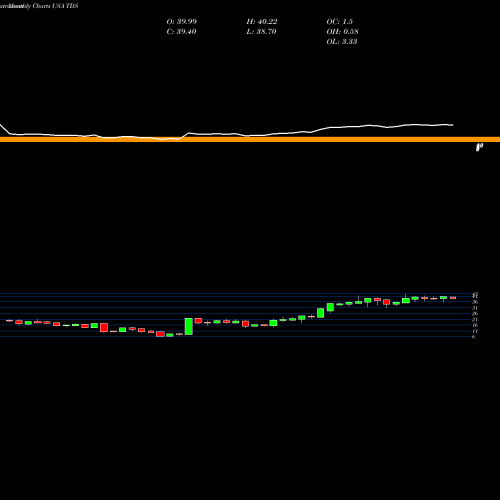Click the 6 price axis label

pyautogui.click(x=473, y=337)
